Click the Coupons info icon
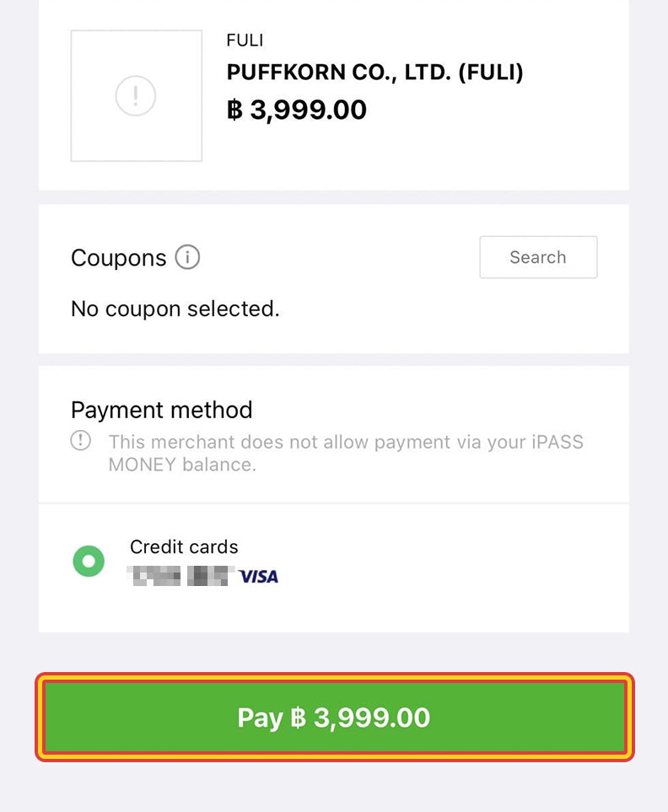Screen dimensions: 668x812 coord(187,257)
